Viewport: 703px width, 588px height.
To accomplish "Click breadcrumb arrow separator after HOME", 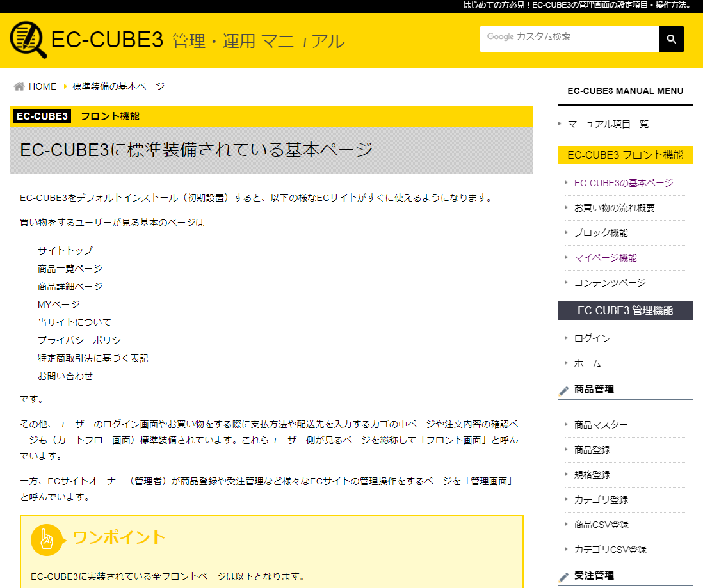I will coord(65,86).
